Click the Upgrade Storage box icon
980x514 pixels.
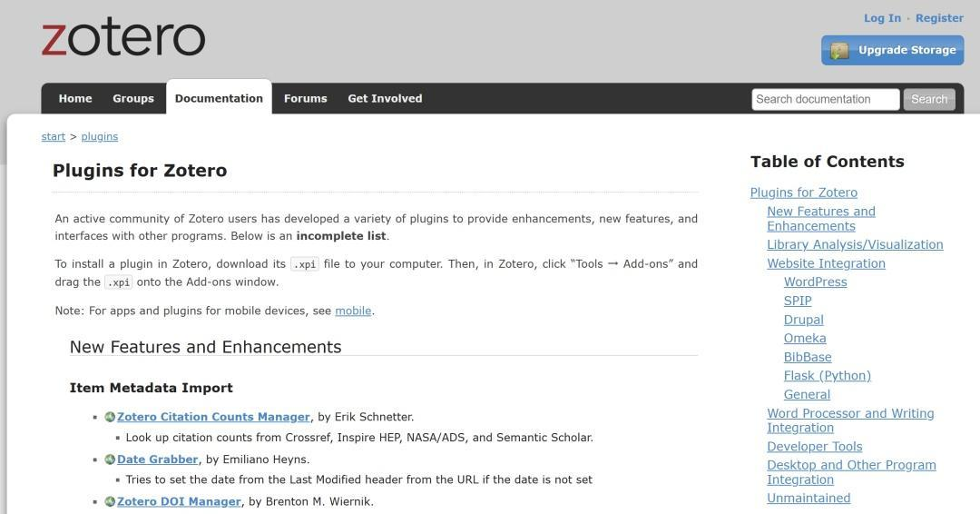tap(840, 51)
